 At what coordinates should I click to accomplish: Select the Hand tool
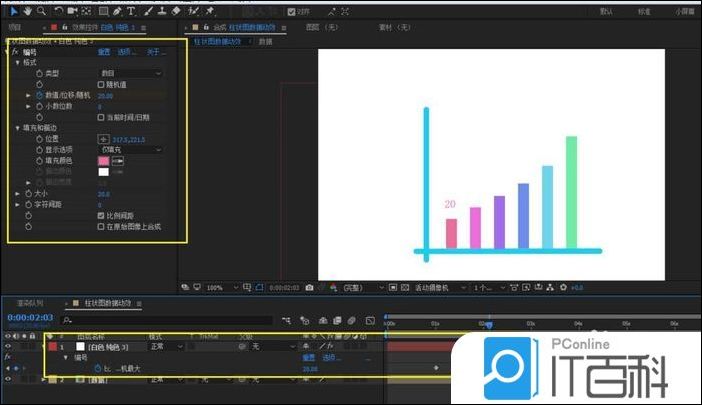point(28,11)
